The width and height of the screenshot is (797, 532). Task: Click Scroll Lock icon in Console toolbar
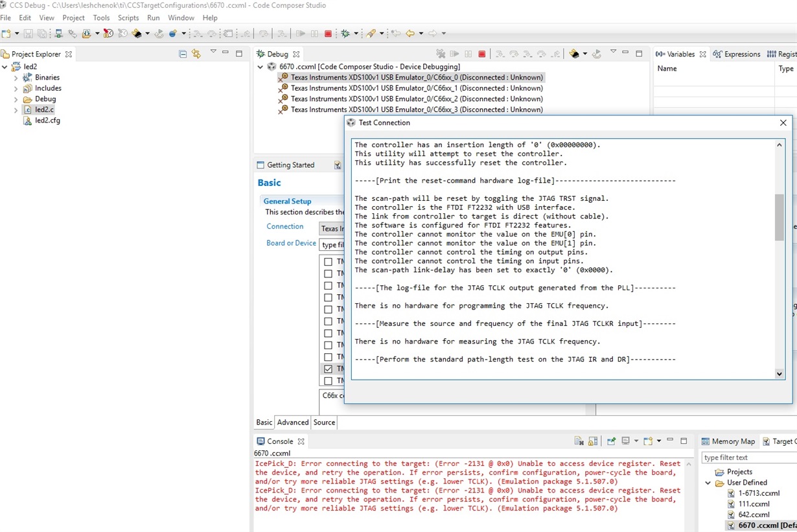pos(593,441)
